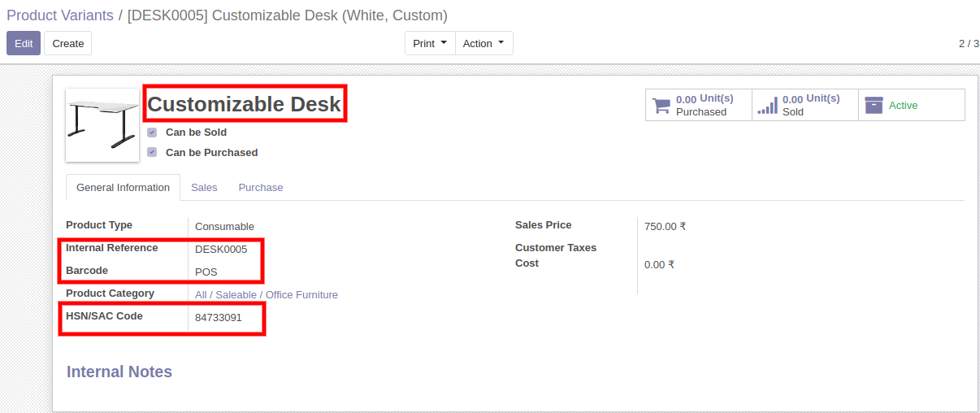Open the Action dropdown menu
The height and width of the screenshot is (413, 980).
click(484, 43)
